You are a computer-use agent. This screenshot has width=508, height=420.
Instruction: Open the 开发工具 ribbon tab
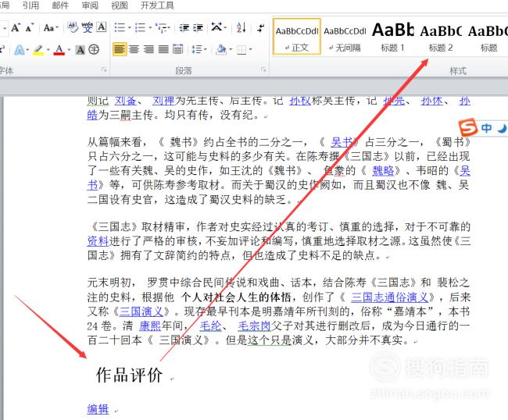(x=157, y=5)
